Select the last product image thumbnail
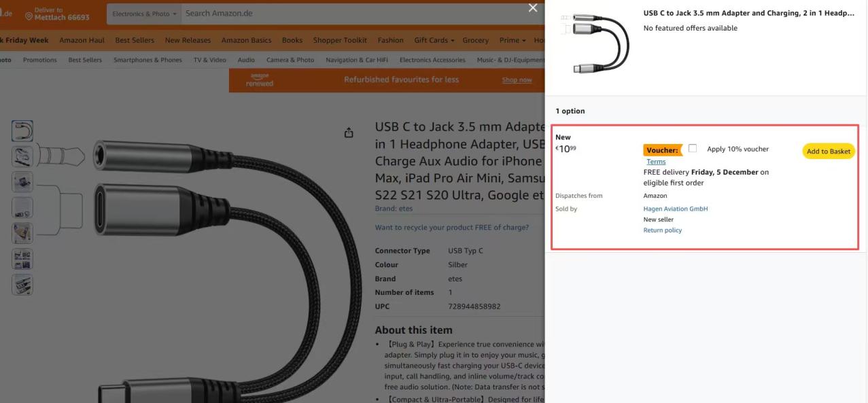The height and width of the screenshot is (403, 868). (22, 285)
